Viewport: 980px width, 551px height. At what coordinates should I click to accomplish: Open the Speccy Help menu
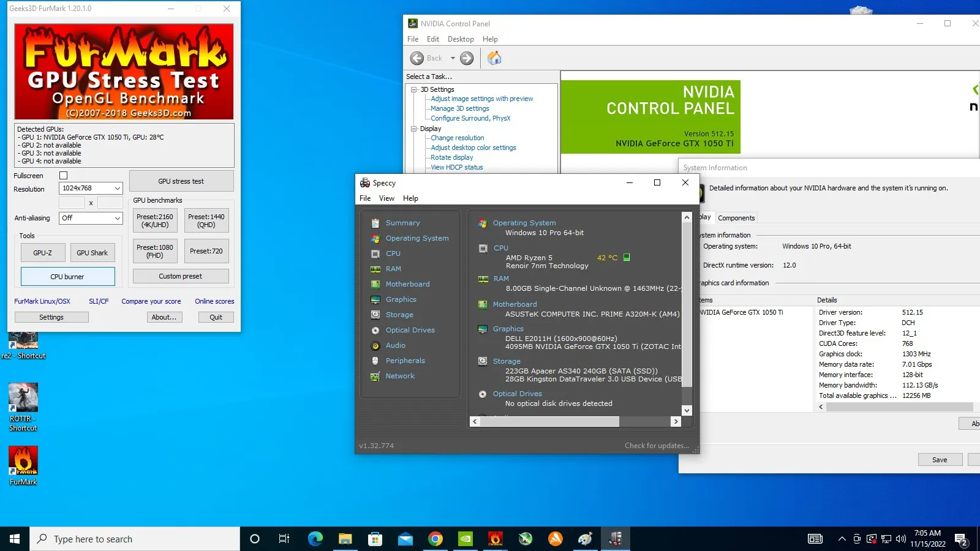coord(410,198)
